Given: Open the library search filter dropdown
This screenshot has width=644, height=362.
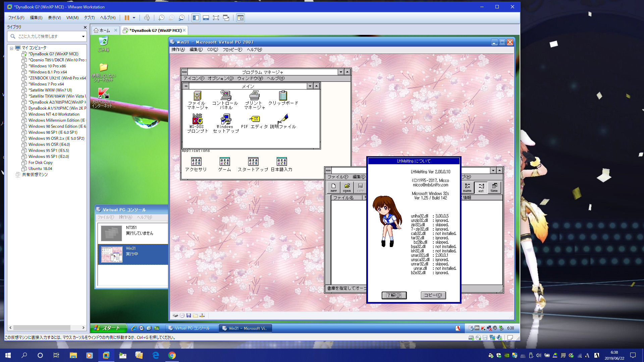Looking at the screenshot, I should coord(83,36).
